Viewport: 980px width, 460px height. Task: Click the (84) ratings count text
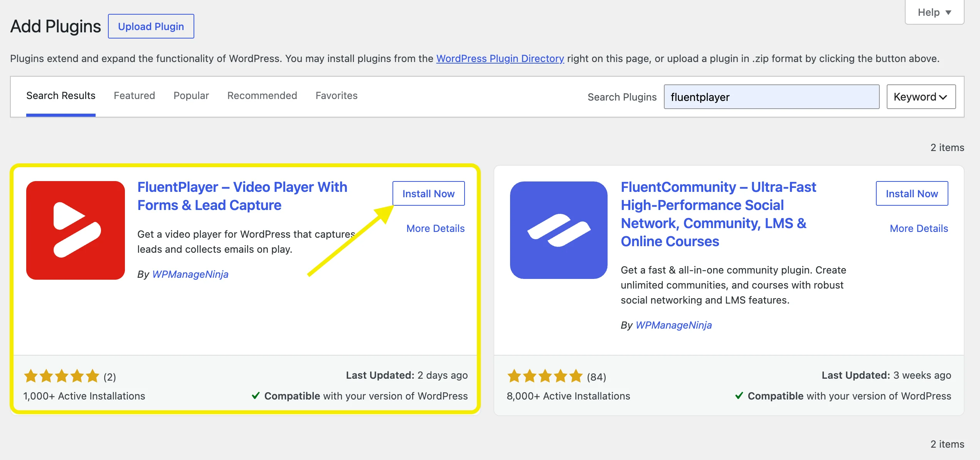coord(596,377)
